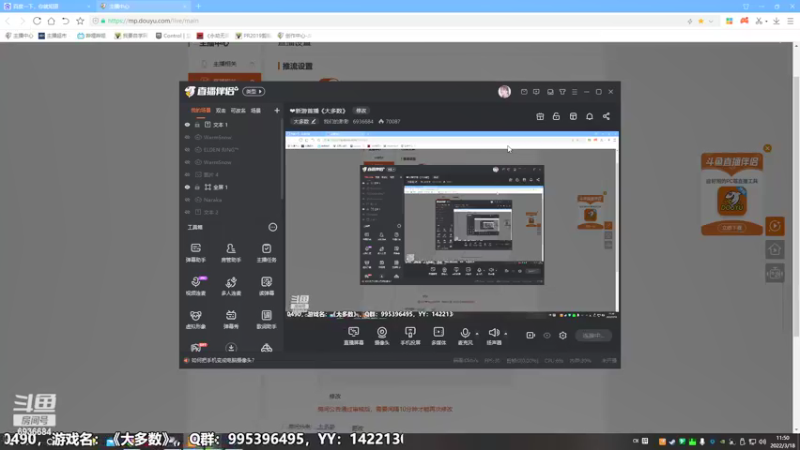Click the pencil edit icon beside 大多数

click(313, 121)
